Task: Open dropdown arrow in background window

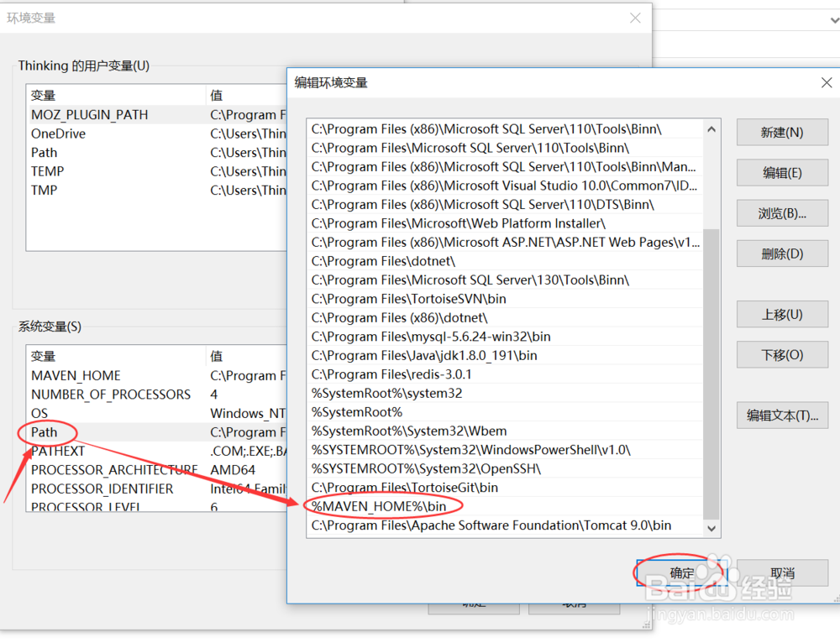Action: pos(834,20)
